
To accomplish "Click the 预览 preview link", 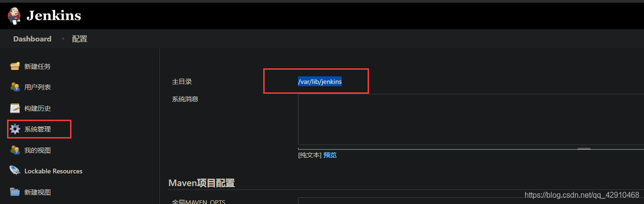I will click(x=330, y=155).
